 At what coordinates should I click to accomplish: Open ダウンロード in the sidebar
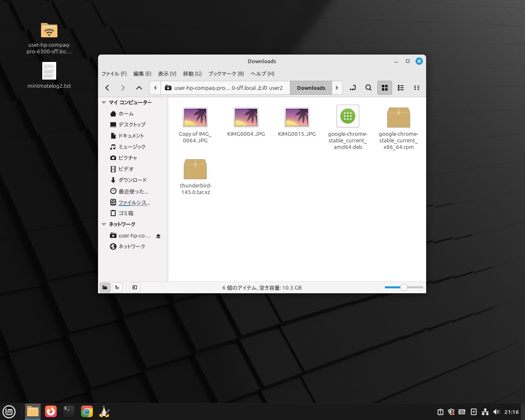pos(132,180)
